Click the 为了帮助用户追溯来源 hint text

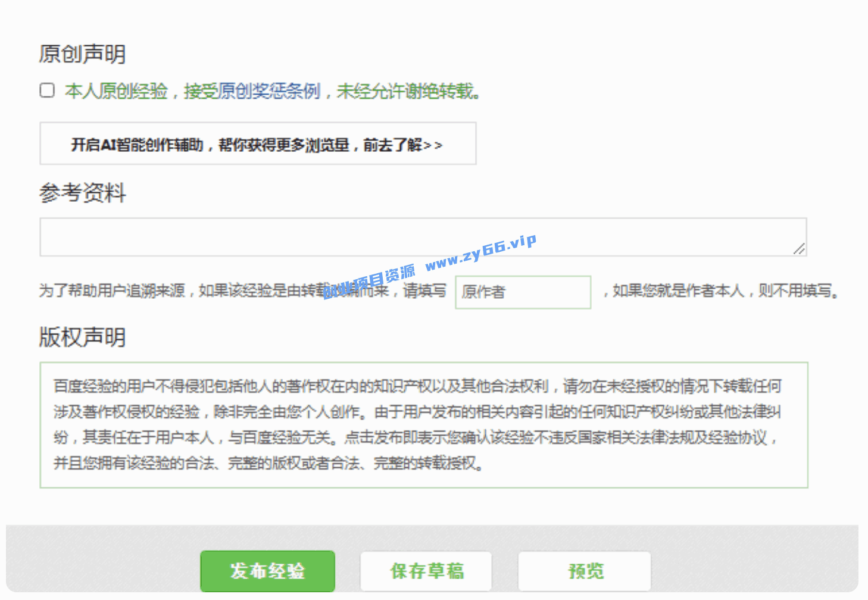[112, 291]
